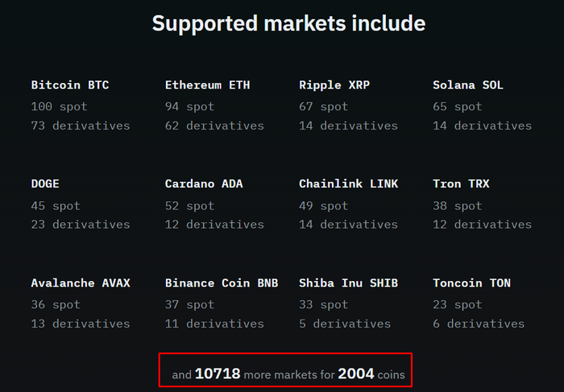Click the DOGE market title
This screenshot has height=392, width=564.
click(45, 184)
